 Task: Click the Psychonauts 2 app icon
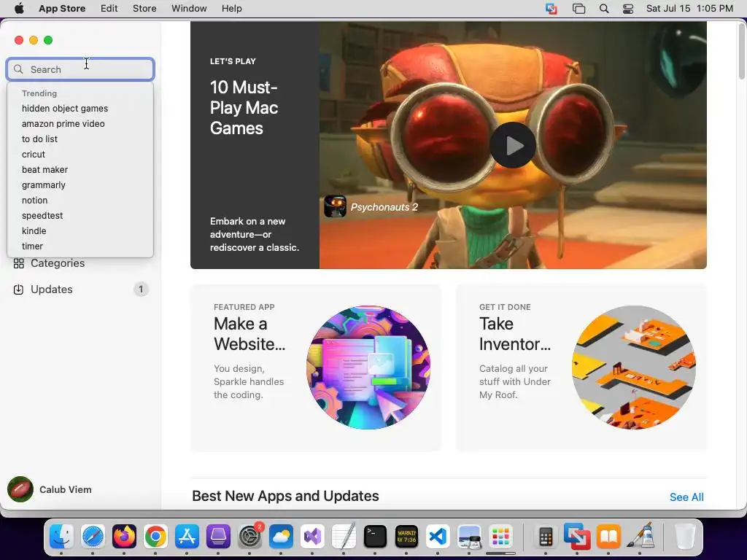point(335,206)
